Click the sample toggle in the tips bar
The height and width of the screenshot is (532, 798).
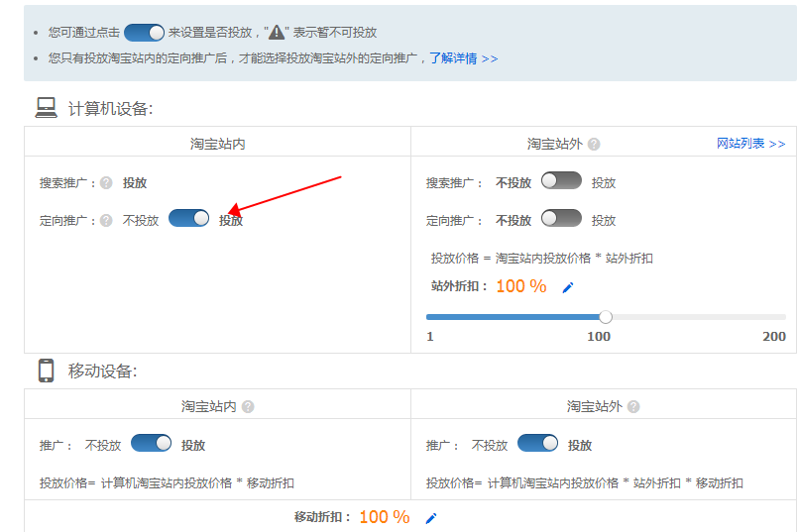click(144, 33)
